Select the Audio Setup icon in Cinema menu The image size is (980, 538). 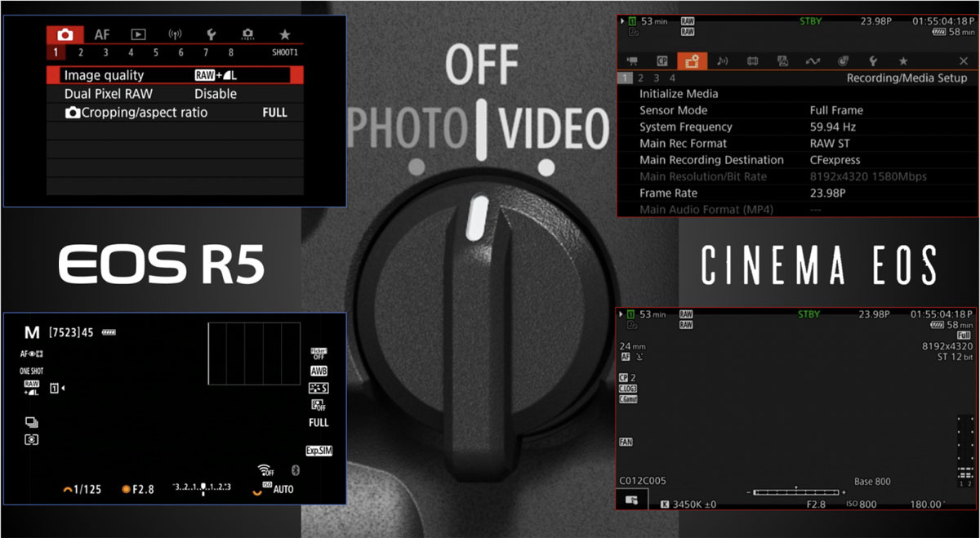click(722, 60)
